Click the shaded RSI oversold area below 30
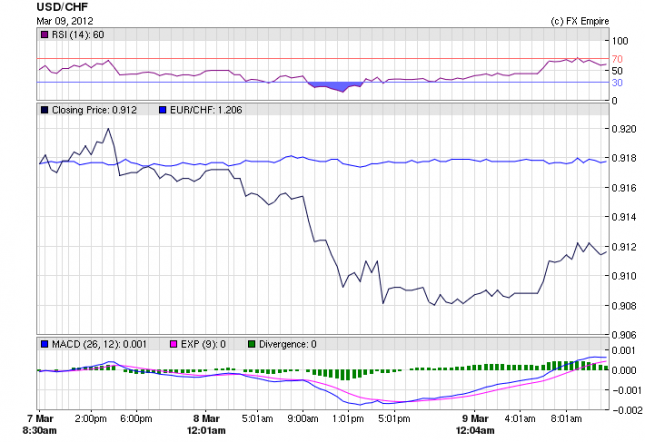Image resolution: width=645 pixels, height=442 pixels. (x=335, y=86)
